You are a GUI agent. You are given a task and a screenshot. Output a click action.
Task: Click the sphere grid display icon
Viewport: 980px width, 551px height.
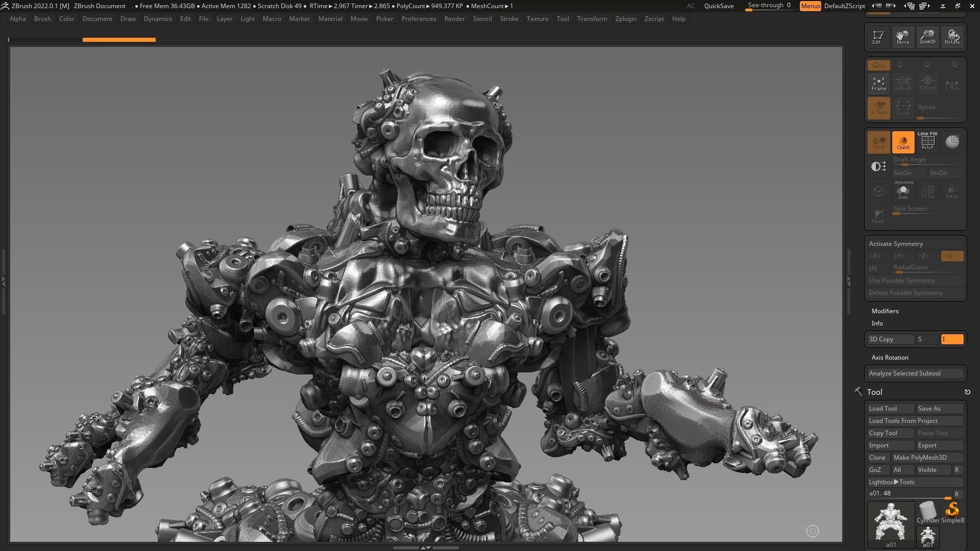tap(952, 142)
